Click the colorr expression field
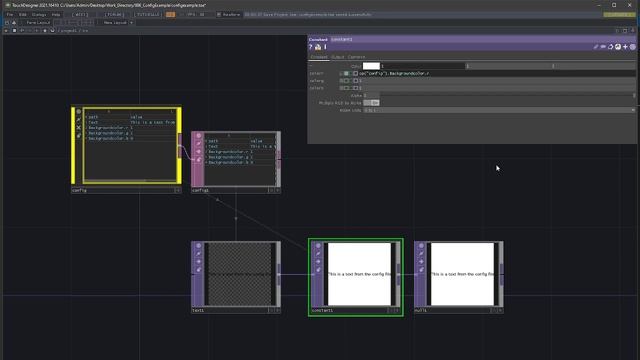Screen dimensions: 640x360 (496, 73)
